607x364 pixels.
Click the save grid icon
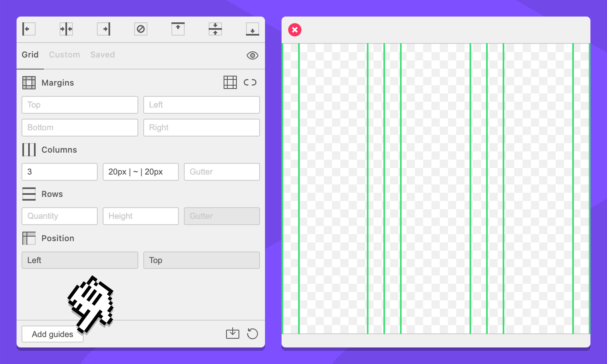coord(233,333)
